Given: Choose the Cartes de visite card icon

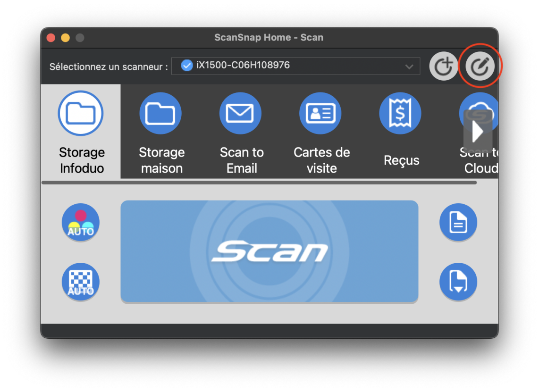Looking at the screenshot, I should tap(320, 113).
